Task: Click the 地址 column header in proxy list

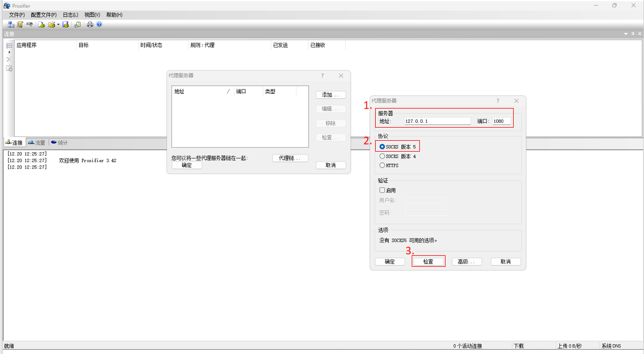Action: 203,92
